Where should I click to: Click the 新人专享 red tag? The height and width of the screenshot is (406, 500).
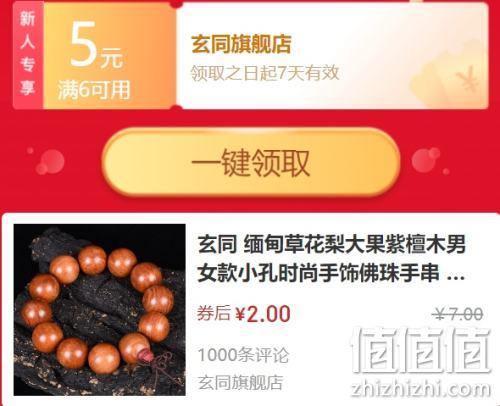coord(28,55)
